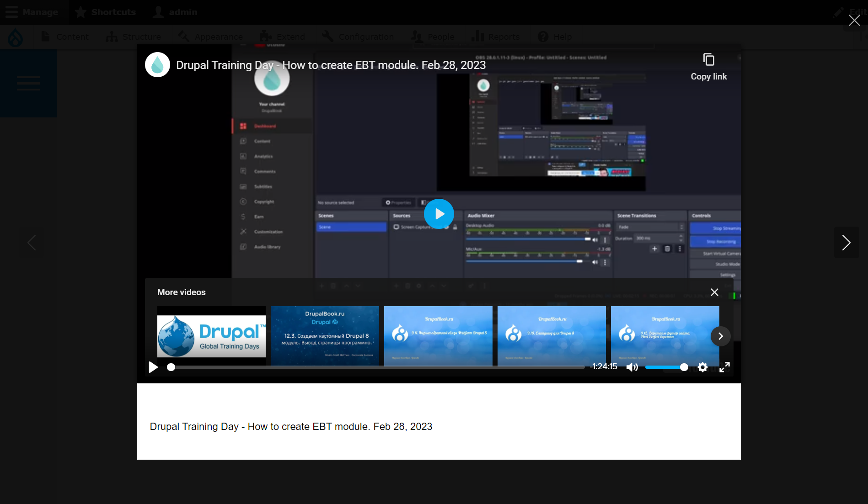
Task: Open the Content admin menu
Action: pyautogui.click(x=64, y=37)
